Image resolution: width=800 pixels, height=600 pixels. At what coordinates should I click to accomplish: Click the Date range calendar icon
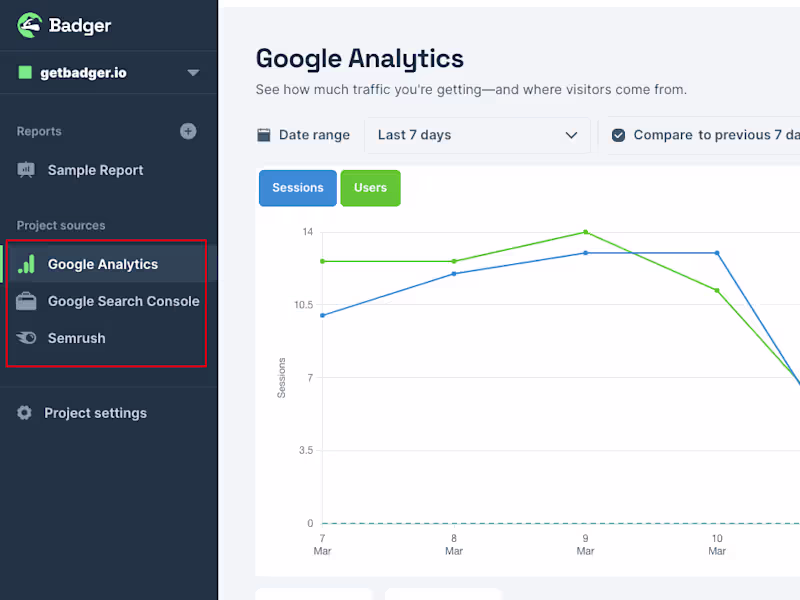(264, 135)
